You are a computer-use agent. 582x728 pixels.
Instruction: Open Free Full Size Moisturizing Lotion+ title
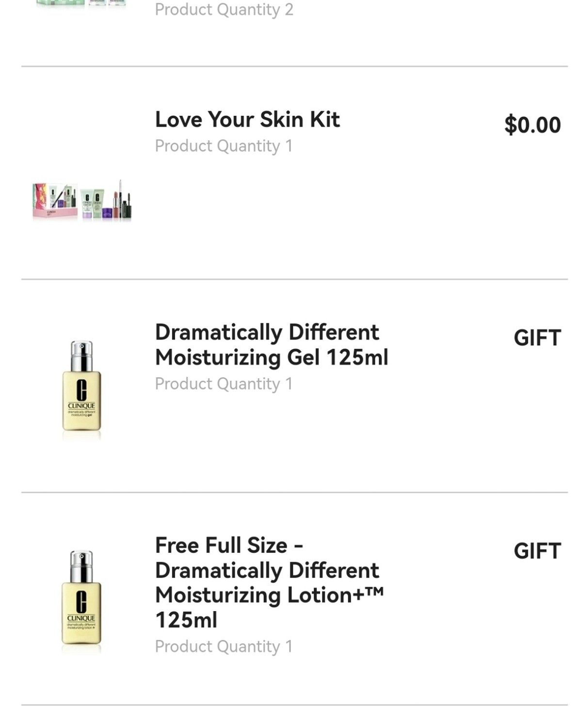(269, 582)
